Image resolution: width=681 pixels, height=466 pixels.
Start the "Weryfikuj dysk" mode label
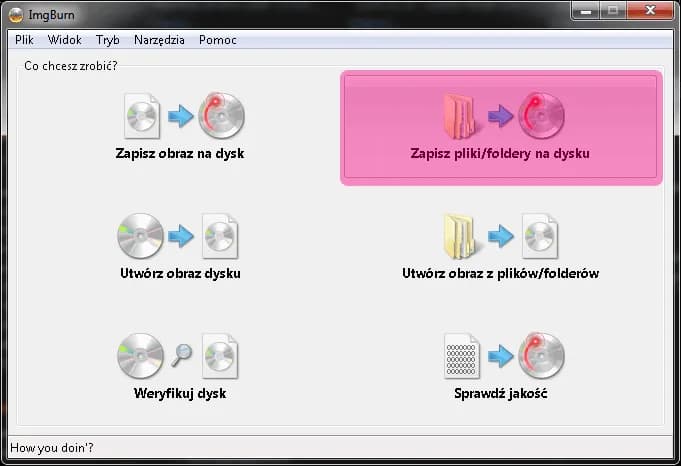[180, 393]
